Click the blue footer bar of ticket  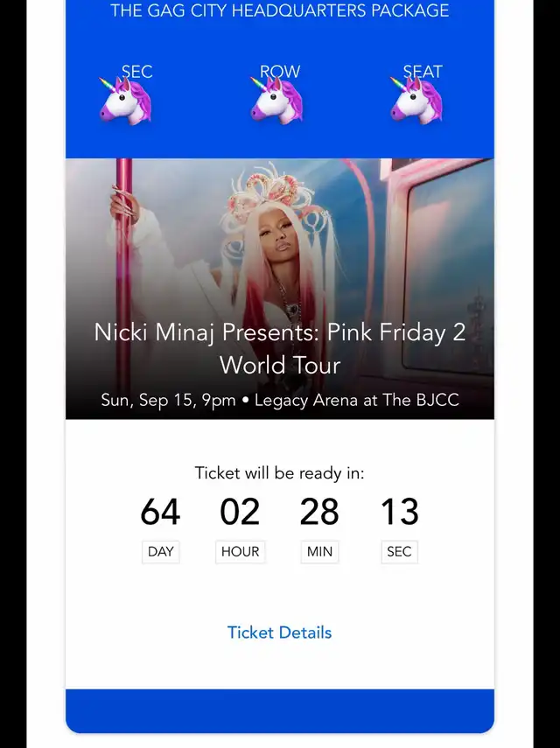click(279, 710)
